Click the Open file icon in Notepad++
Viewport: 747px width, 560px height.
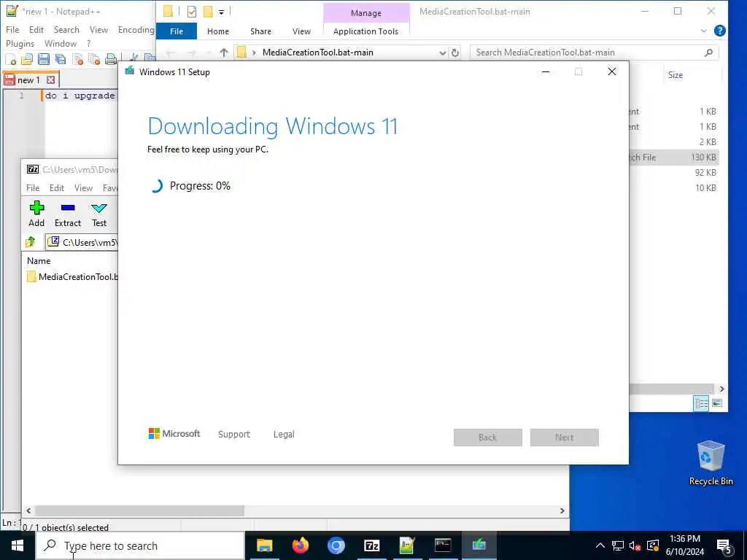coord(27,59)
